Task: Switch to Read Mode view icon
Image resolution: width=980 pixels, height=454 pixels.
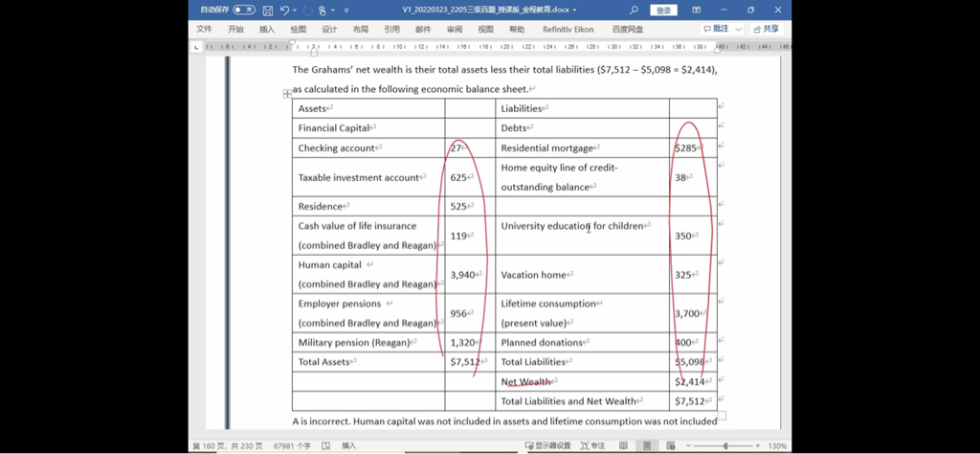Action: (623, 446)
